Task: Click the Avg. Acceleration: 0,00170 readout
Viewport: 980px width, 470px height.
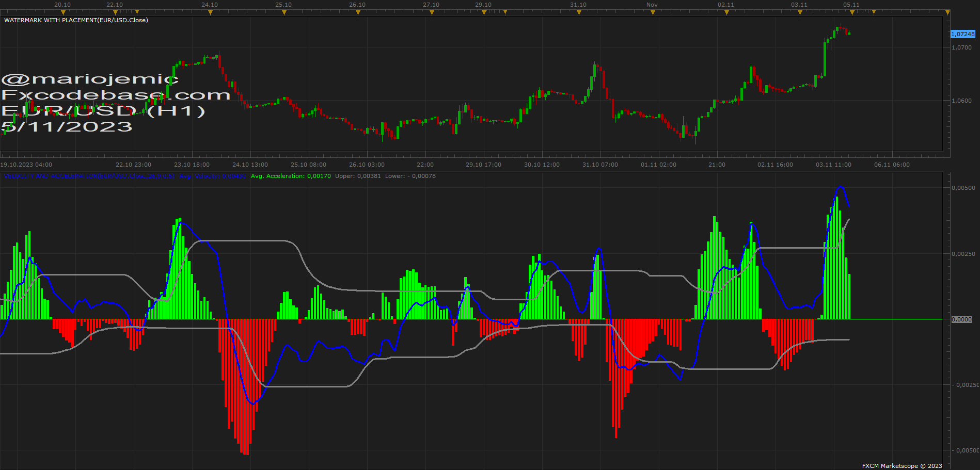Action: click(291, 176)
